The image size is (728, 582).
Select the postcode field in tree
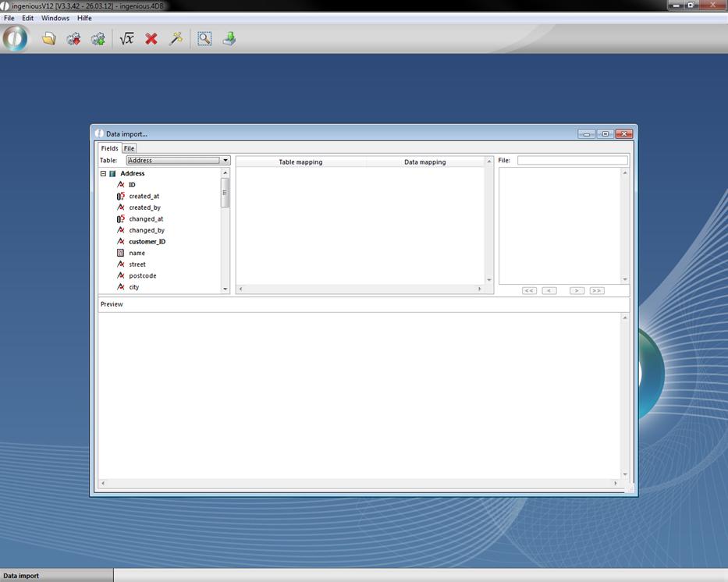tap(142, 276)
